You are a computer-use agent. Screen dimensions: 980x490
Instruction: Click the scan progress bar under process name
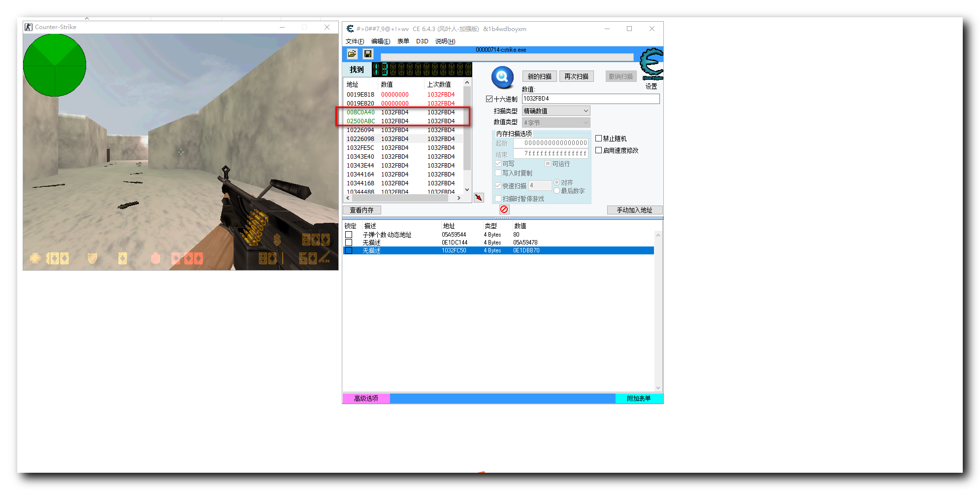[x=507, y=57]
